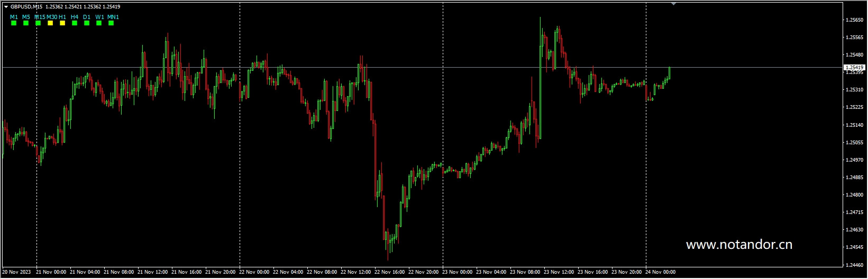Viewport: 868px width, 279px height.
Task: Click the 1.24715 price axis label
Action: click(x=855, y=212)
